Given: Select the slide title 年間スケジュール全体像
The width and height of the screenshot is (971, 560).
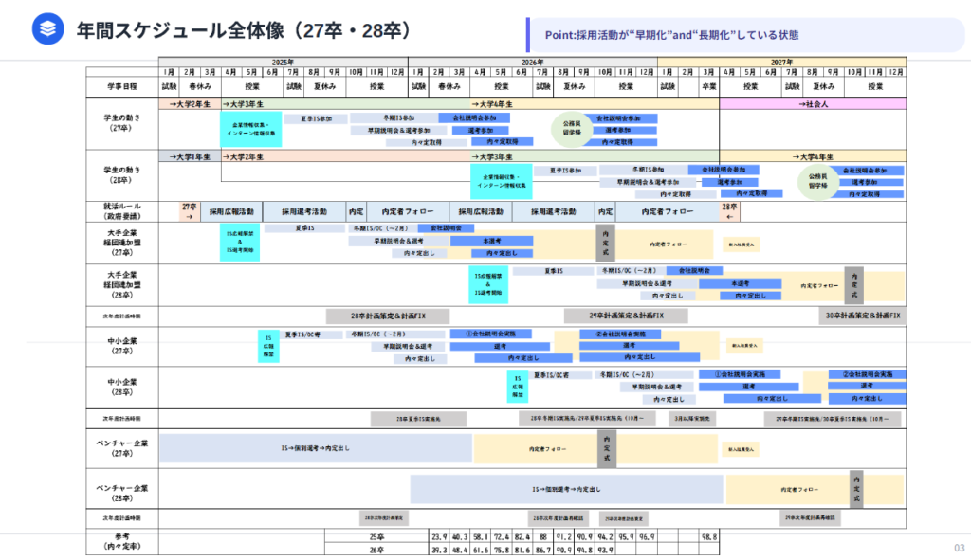Looking at the screenshot, I should tap(244, 30).
